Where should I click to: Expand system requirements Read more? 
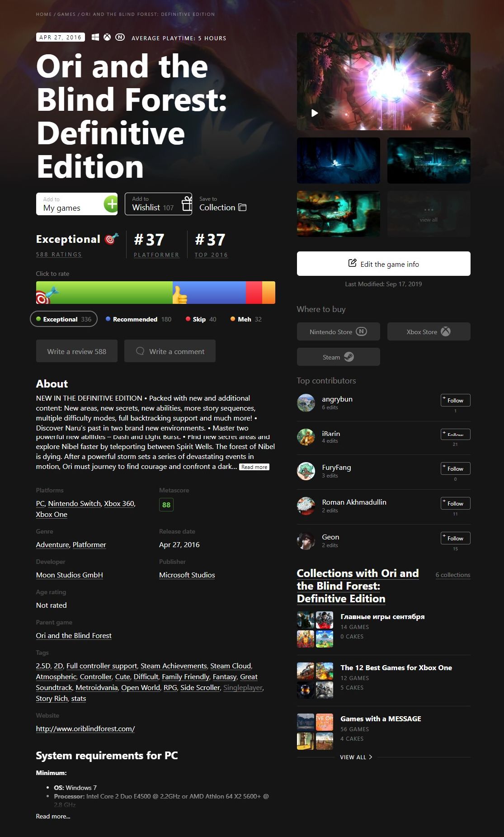tap(53, 816)
